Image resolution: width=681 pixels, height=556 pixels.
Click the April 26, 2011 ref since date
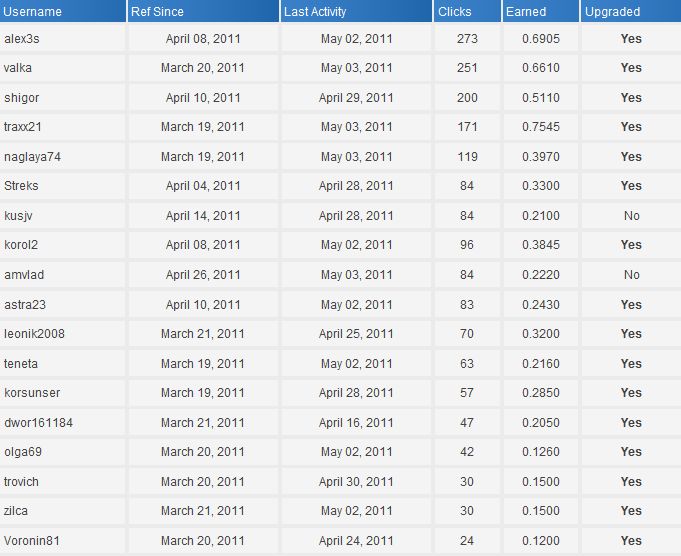pyautogui.click(x=203, y=275)
